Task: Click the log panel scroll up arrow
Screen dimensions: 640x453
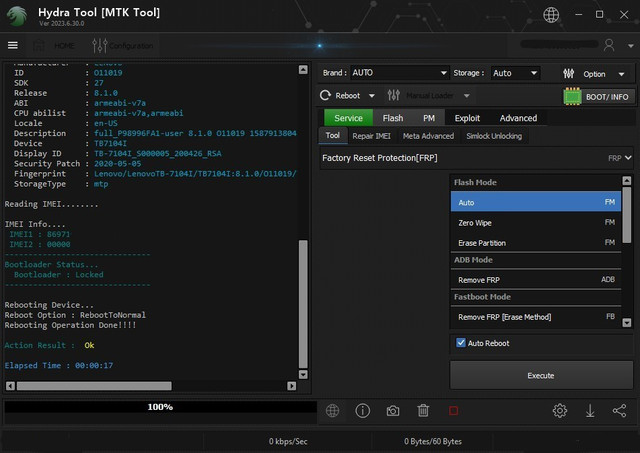Action: tap(303, 70)
